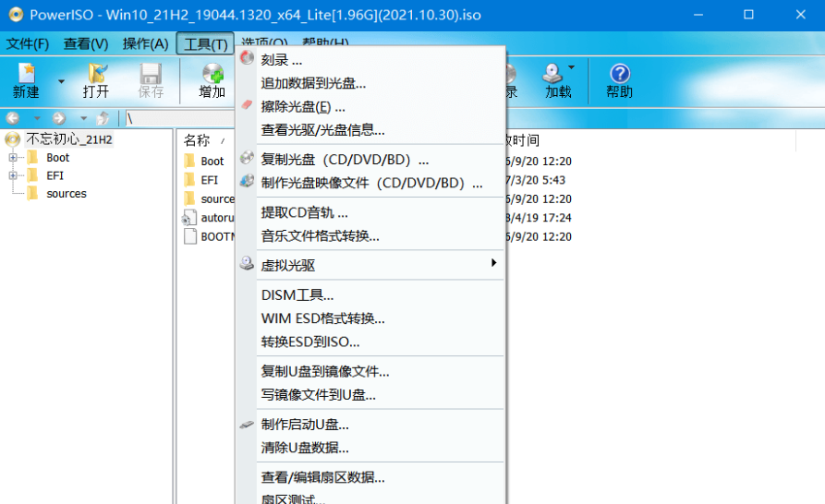Click the modified date 8/4/19 17:24
Image resolution: width=825 pixels, height=504 pixels.
pyautogui.click(x=539, y=218)
